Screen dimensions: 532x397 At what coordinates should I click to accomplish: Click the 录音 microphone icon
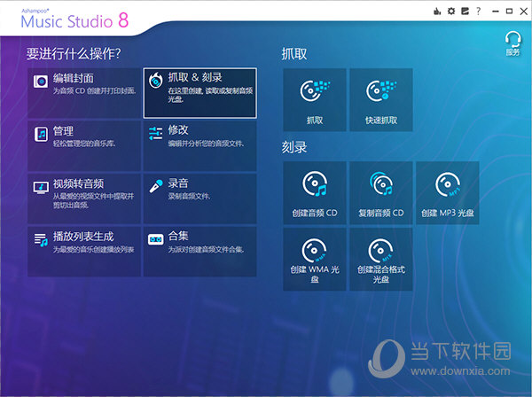click(156, 186)
